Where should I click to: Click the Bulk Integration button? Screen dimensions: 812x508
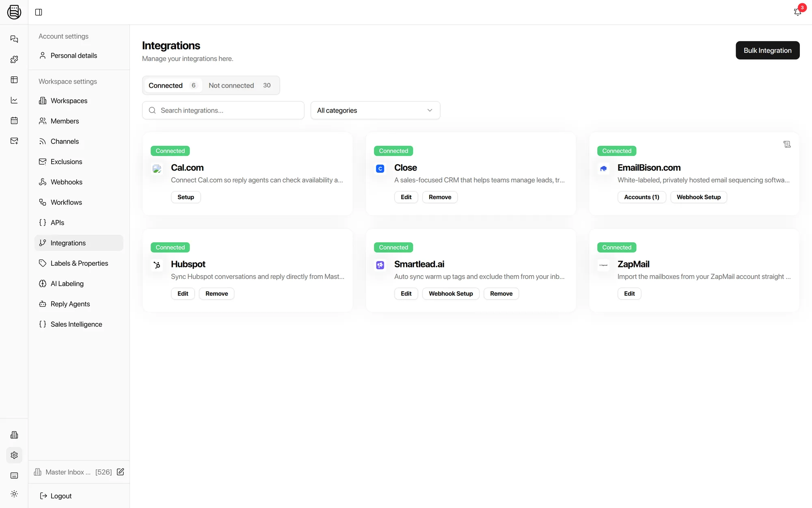[767, 50]
